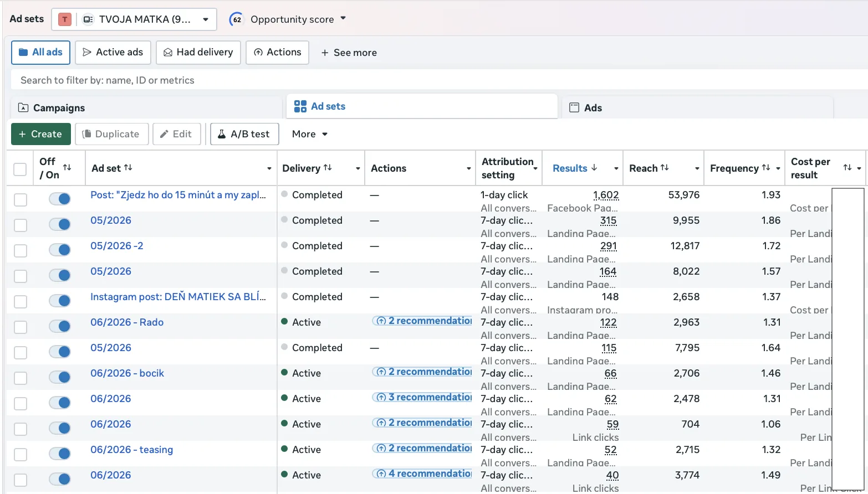Click the Duplicate button

[112, 134]
